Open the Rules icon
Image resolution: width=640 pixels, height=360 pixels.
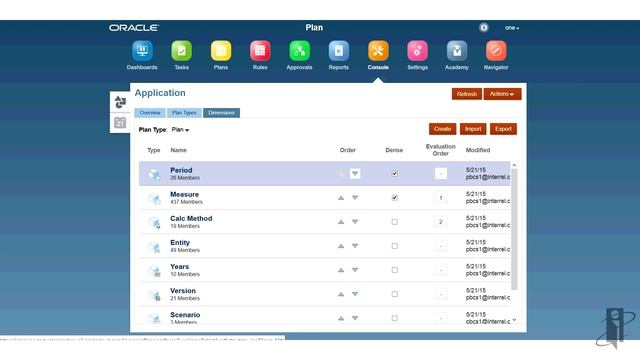click(260, 51)
